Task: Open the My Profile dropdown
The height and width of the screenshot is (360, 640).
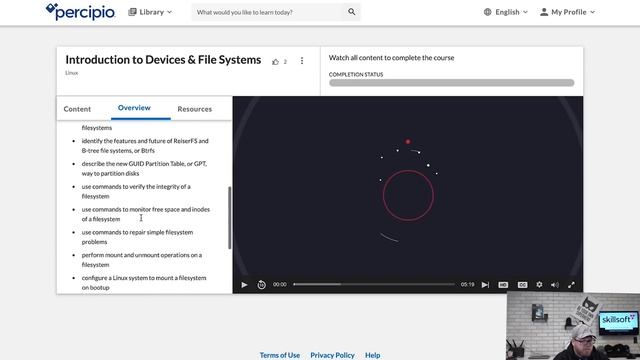Action: click(567, 12)
